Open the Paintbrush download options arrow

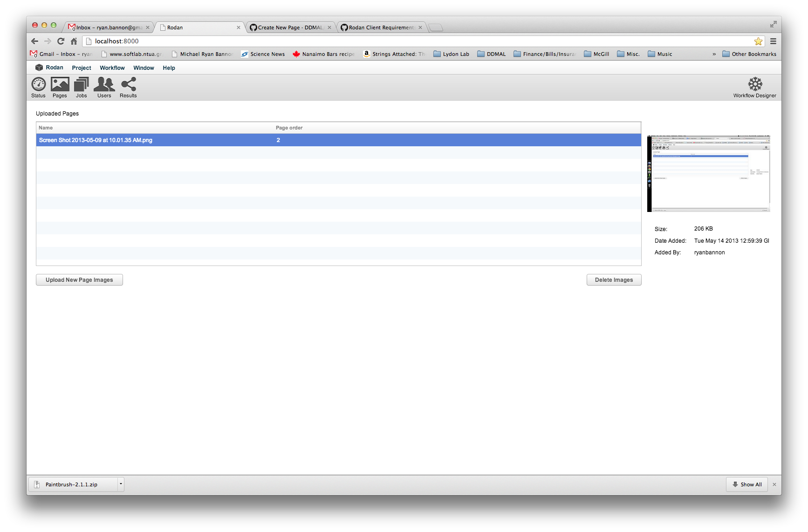[121, 484]
